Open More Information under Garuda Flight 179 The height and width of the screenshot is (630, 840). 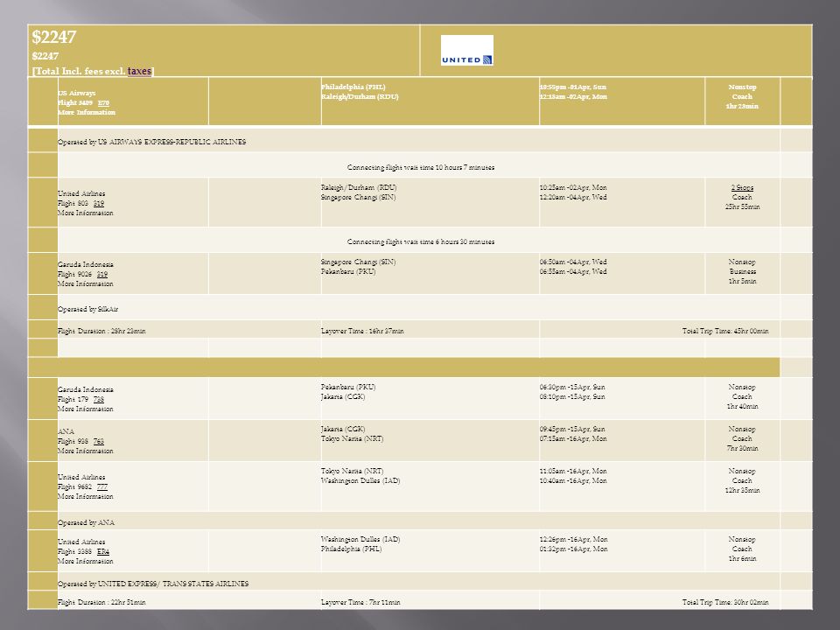click(x=86, y=409)
